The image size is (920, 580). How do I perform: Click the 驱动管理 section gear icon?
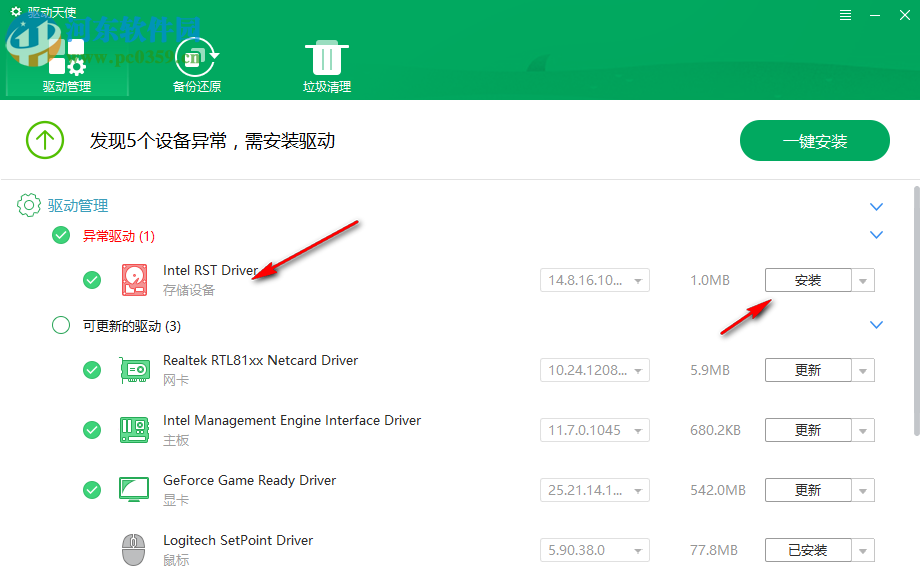tap(28, 205)
